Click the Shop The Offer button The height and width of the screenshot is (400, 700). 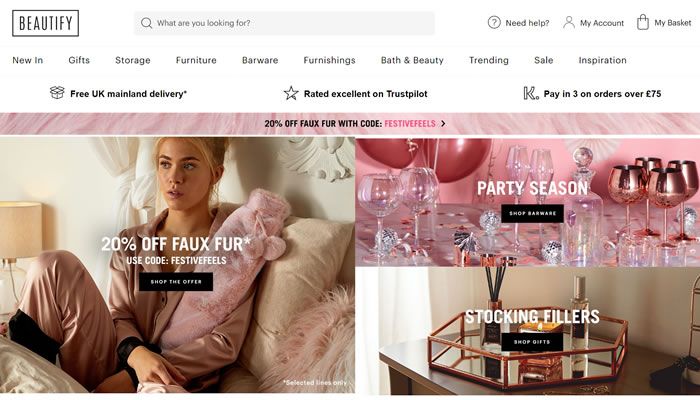tap(176, 282)
